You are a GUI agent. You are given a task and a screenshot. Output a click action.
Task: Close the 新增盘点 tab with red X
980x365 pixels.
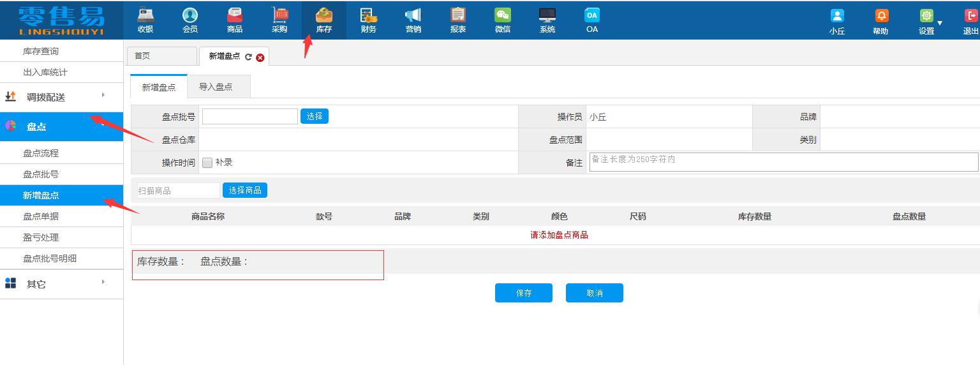coord(260,57)
